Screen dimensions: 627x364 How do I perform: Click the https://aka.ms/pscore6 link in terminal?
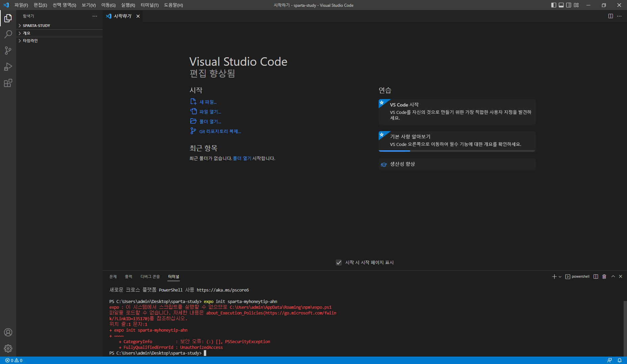[x=223, y=290]
